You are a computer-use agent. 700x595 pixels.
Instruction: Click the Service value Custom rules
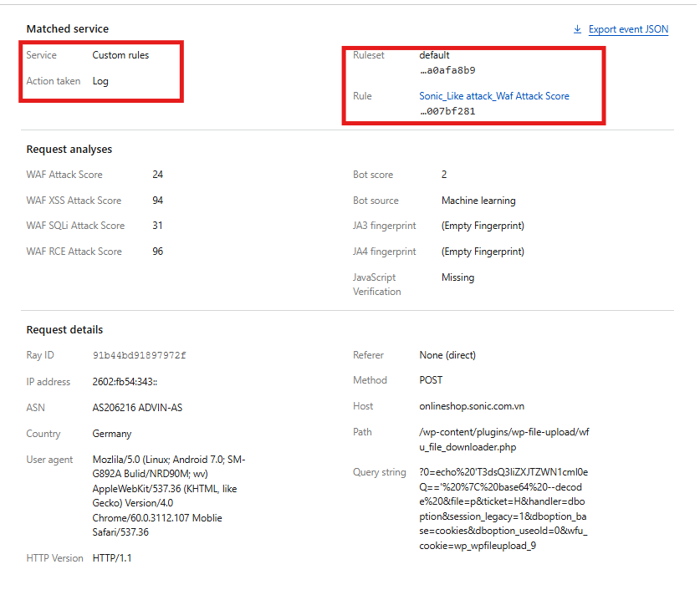[x=120, y=55]
